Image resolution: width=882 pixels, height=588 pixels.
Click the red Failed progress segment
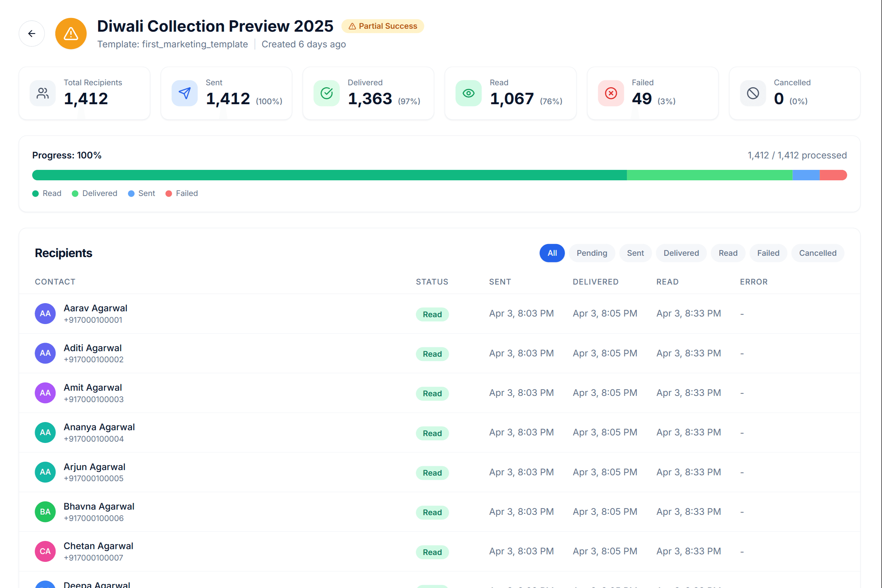(x=833, y=175)
